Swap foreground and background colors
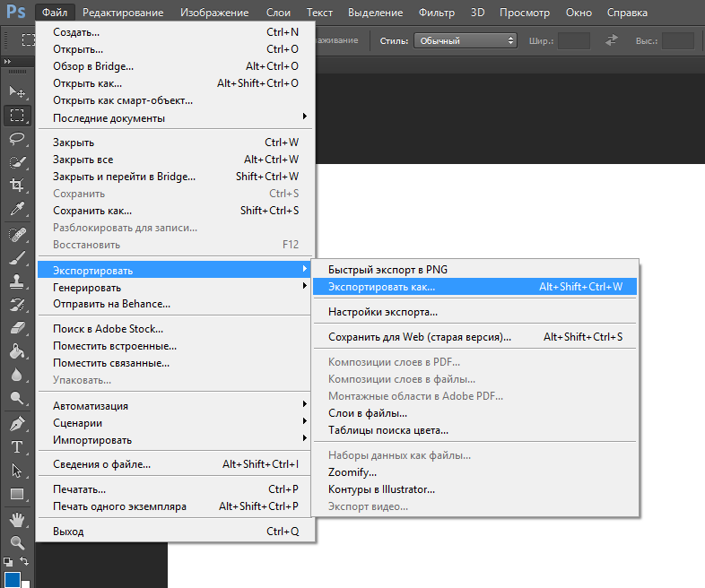Screen dimensions: 705x588 pyautogui.click(x=24, y=561)
